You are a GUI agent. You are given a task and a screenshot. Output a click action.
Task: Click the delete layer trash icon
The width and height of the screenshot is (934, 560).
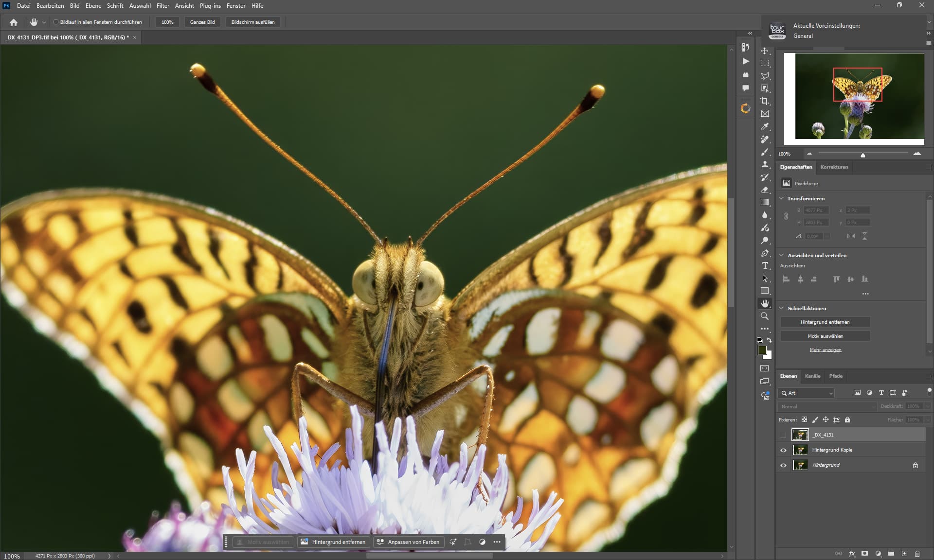917,553
